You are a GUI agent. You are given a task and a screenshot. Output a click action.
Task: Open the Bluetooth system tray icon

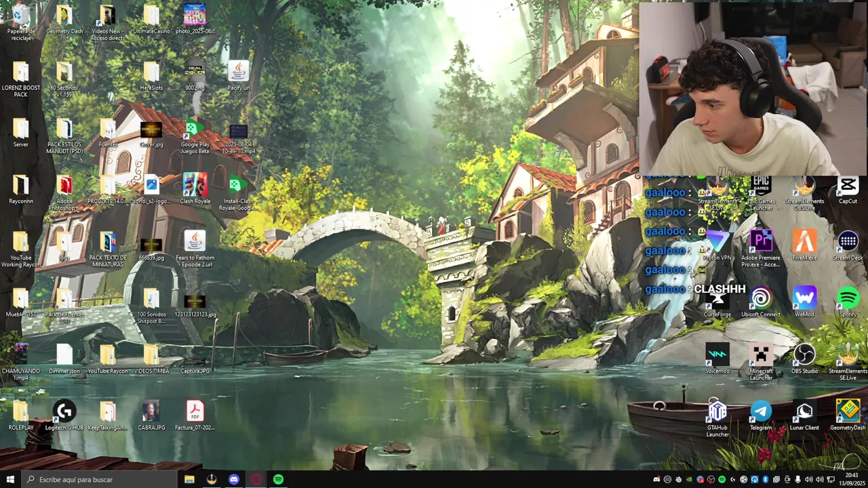(x=766, y=480)
